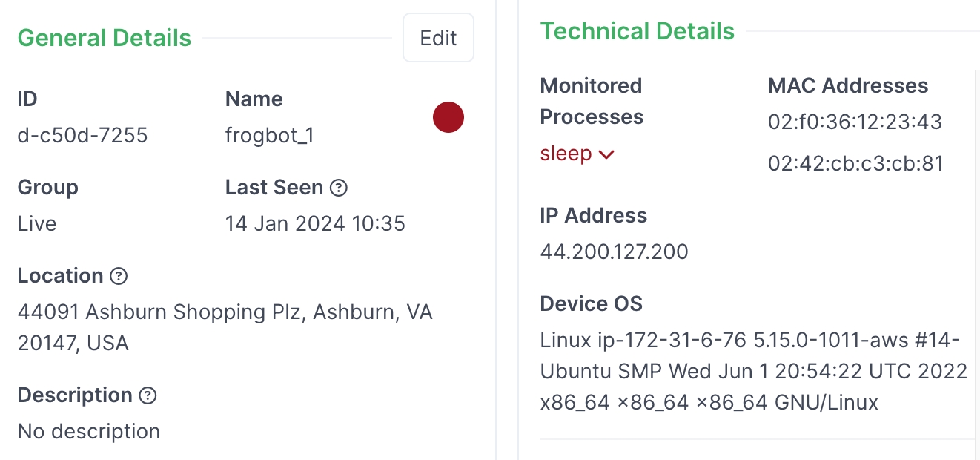Click the Monitored Processes label

click(592, 101)
